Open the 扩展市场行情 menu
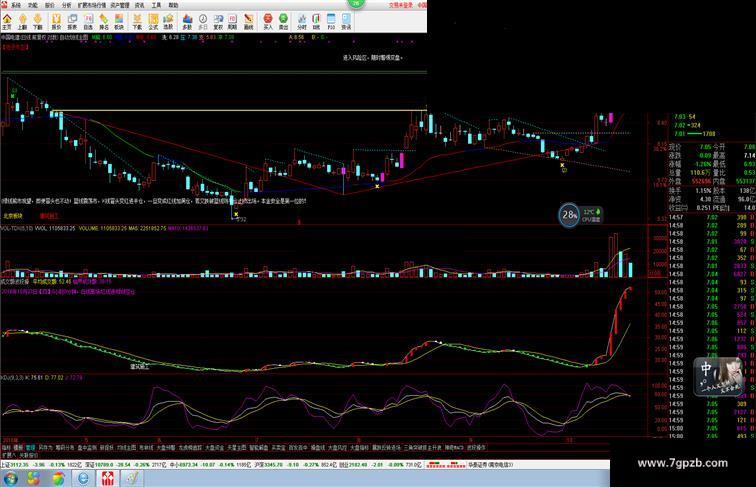Viewport: 756px width, 487px height. pos(92,5)
